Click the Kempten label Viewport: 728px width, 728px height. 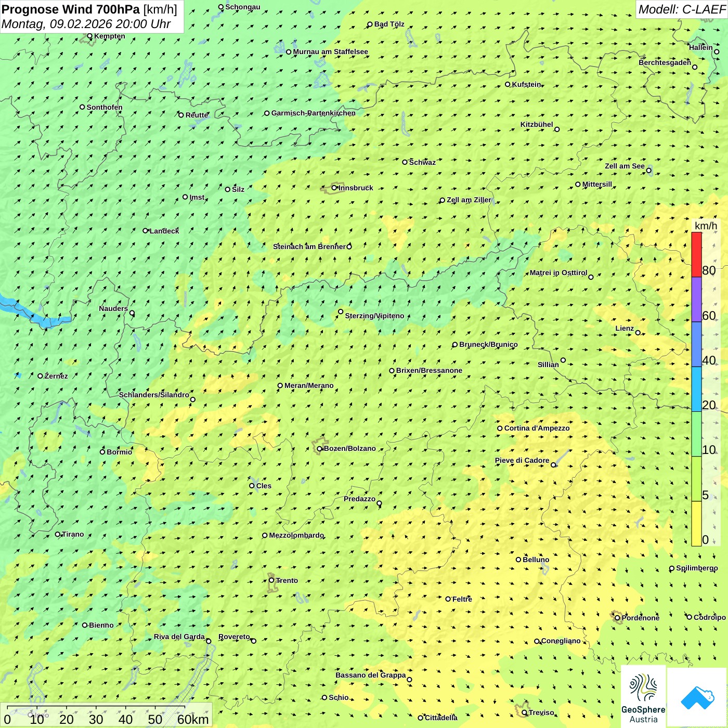coord(110,36)
